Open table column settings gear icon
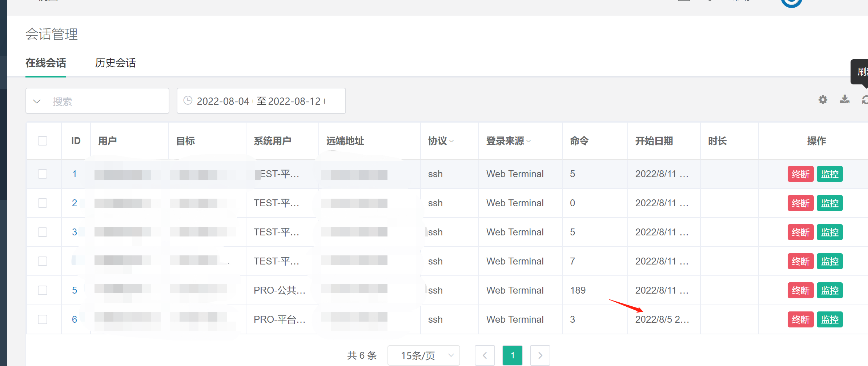 (823, 100)
